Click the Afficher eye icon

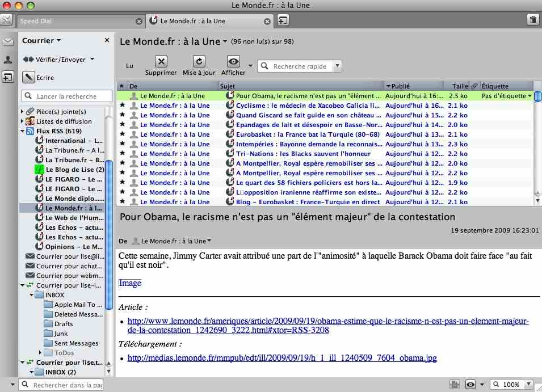click(233, 61)
